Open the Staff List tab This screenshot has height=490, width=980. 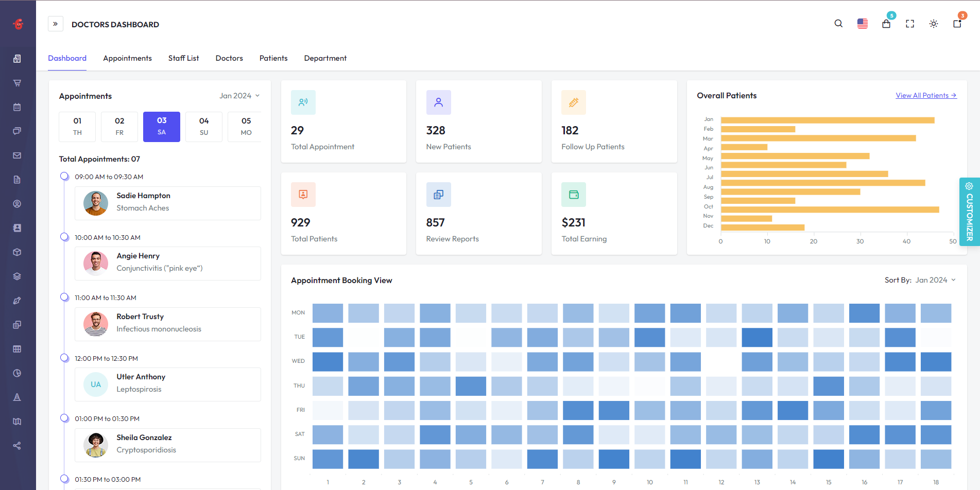(183, 58)
